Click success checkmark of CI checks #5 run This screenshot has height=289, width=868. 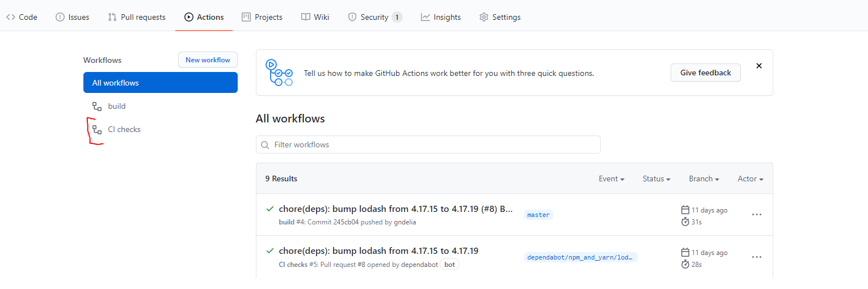point(270,250)
